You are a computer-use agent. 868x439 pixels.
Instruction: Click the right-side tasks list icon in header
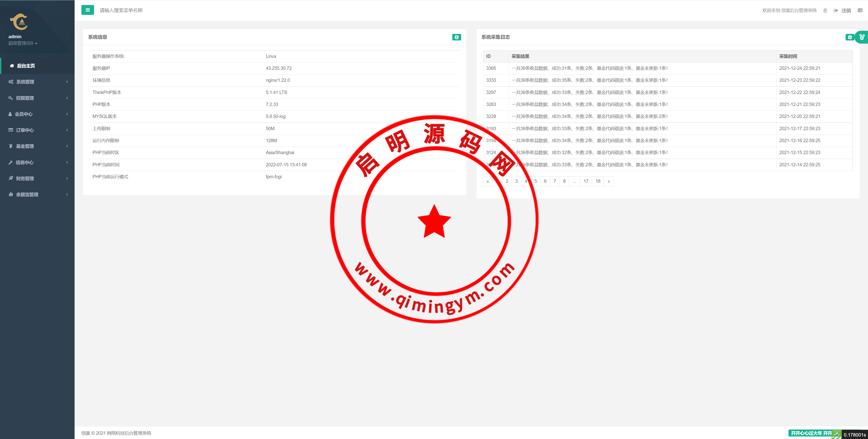point(860,10)
